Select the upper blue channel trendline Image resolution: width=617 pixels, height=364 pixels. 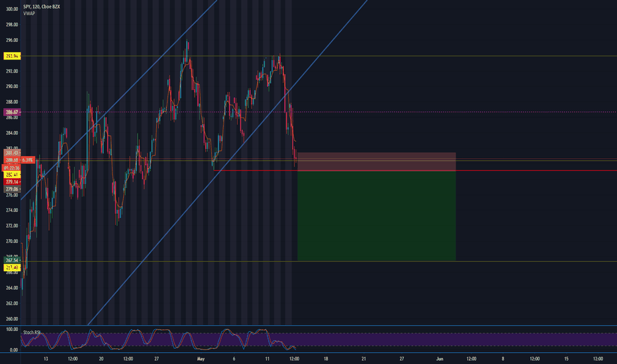[x=118, y=101]
